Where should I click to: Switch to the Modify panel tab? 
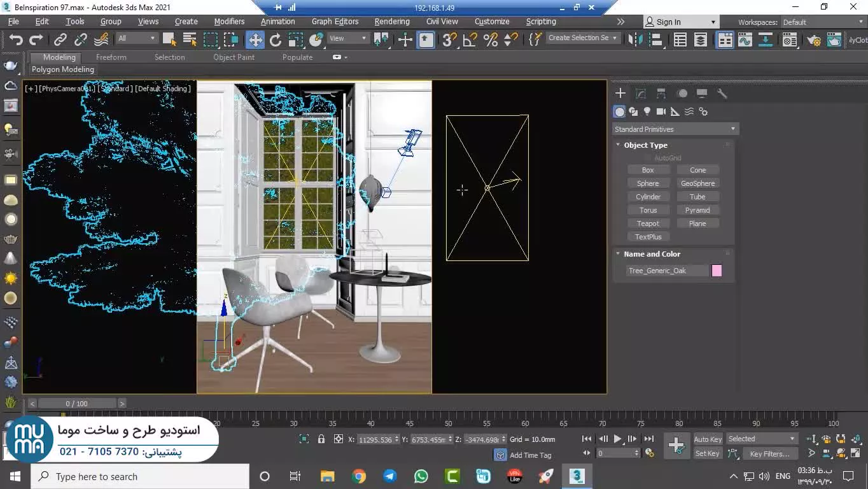pyautogui.click(x=641, y=93)
